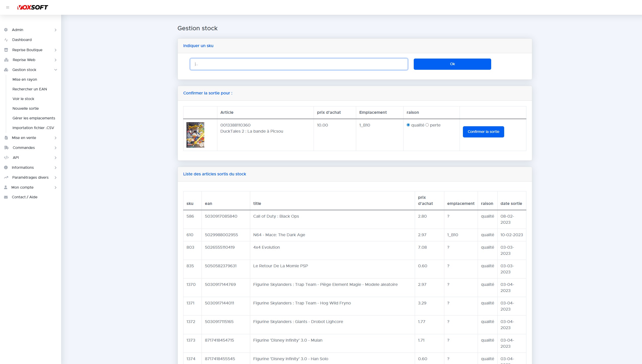Click the Reprise Boutique shop icon
642x364 pixels.
coord(6,50)
